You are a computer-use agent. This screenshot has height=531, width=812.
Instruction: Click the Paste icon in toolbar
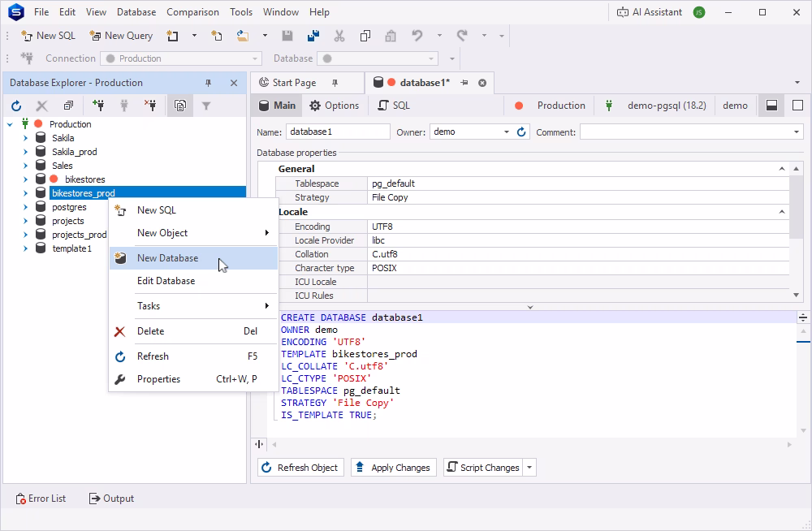click(x=391, y=36)
